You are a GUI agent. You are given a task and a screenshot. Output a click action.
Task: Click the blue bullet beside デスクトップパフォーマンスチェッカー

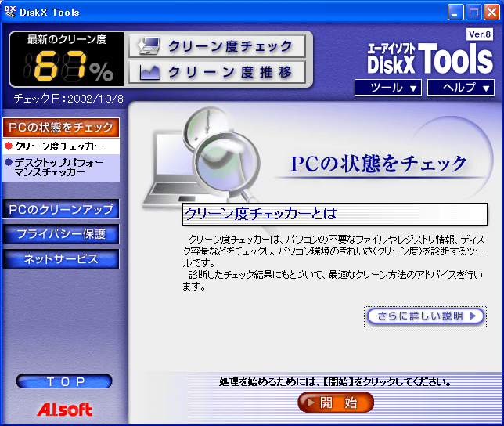[9, 162]
